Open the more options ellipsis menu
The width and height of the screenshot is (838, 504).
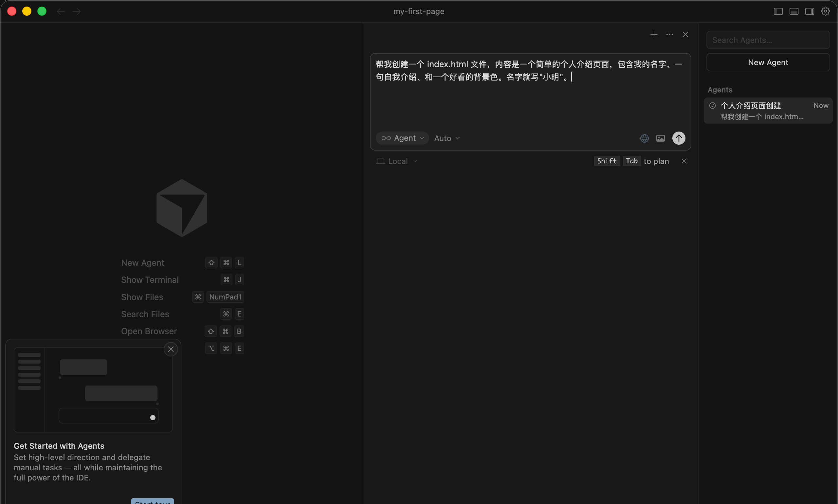[x=669, y=34]
